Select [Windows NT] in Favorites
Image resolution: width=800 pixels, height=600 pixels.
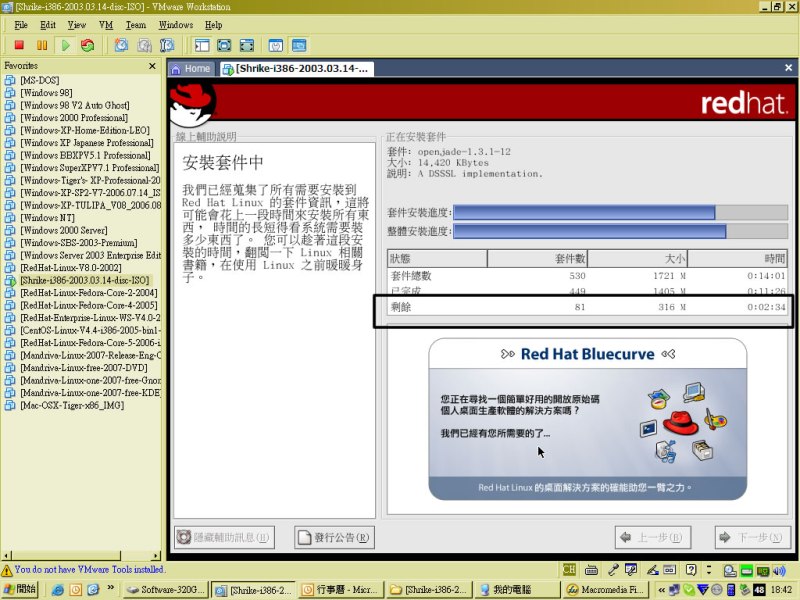click(47, 218)
